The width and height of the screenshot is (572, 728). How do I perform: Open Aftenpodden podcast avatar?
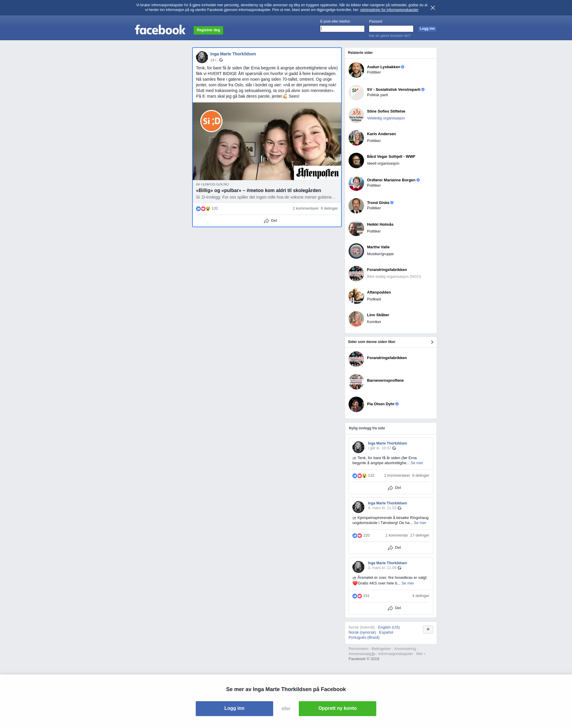pos(356,296)
